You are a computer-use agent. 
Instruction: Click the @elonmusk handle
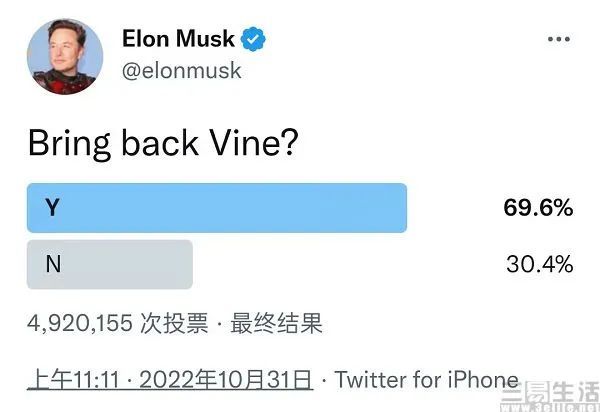click(x=181, y=71)
